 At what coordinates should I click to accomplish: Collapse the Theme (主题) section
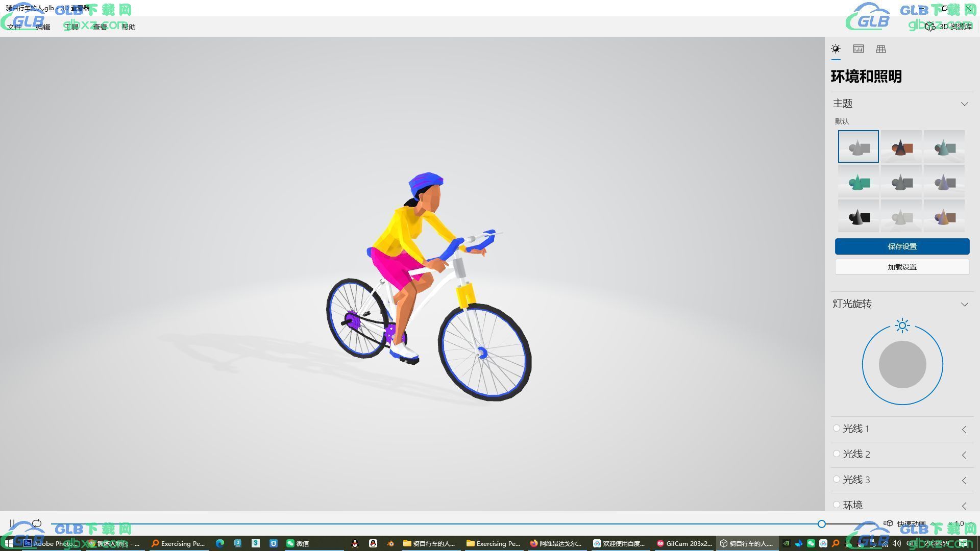click(x=964, y=104)
